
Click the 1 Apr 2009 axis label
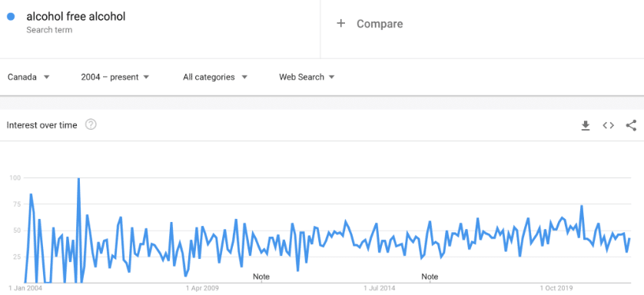point(202,288)
